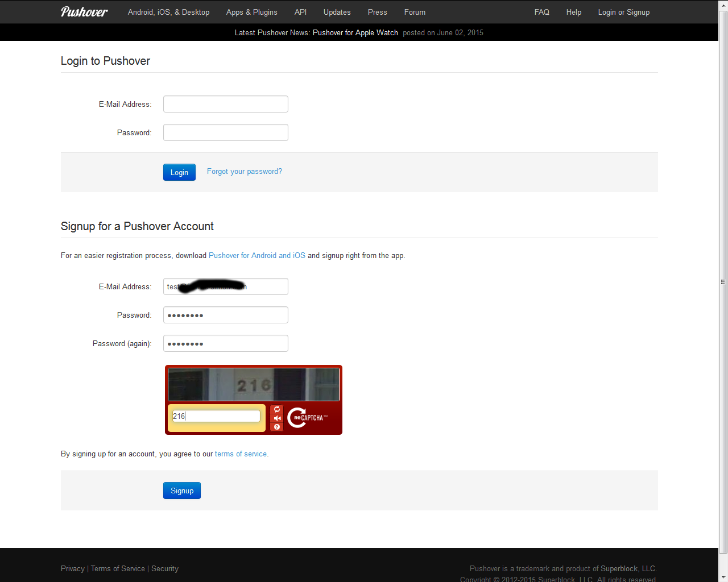Focus the Login Password field
This screenshot has width=728, height=582.
[226, 132]
